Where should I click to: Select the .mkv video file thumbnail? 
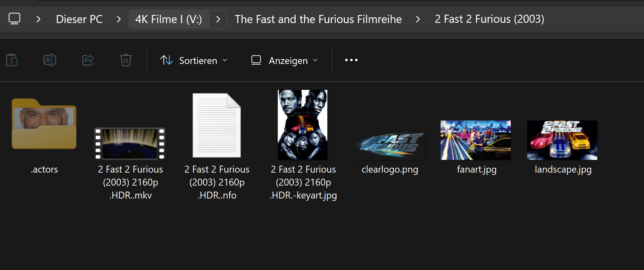coord(130,144)
